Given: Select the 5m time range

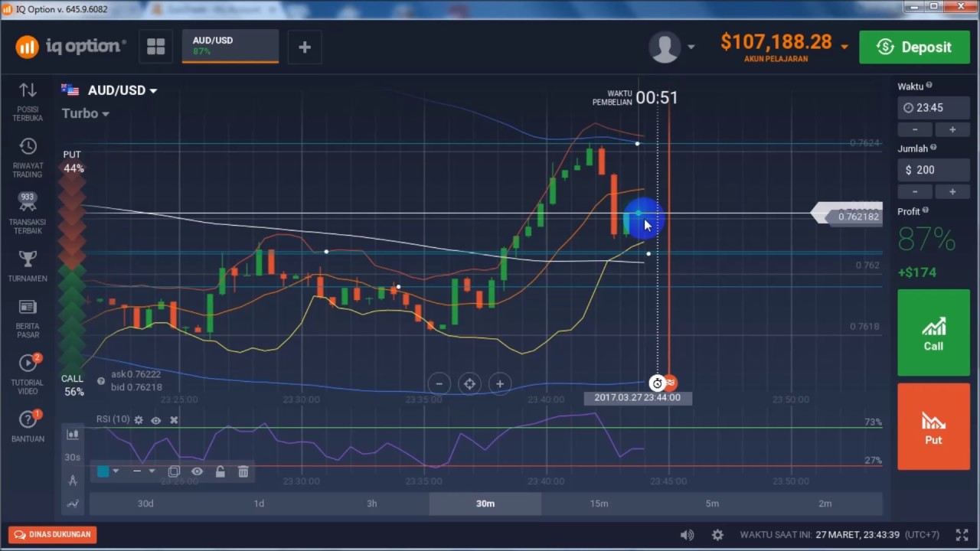Looking at the screenshot, I should coord(712,504).
